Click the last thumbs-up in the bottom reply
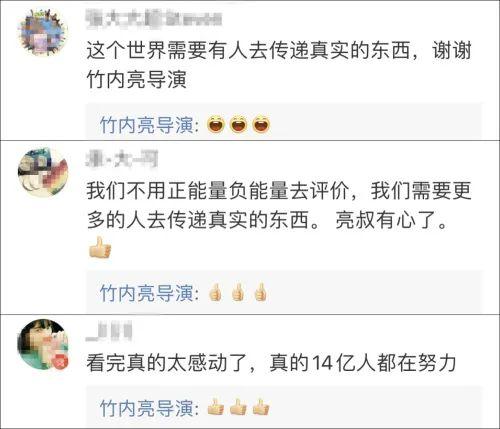Image resolution: width=500 pixels, height=429 pixels. [261, 407]
